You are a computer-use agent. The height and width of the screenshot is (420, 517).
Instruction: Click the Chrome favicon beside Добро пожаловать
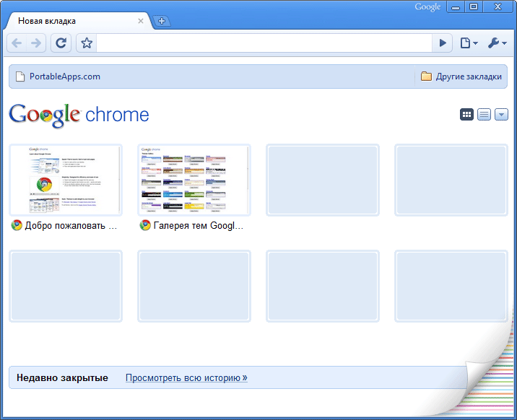click(17, 225)
